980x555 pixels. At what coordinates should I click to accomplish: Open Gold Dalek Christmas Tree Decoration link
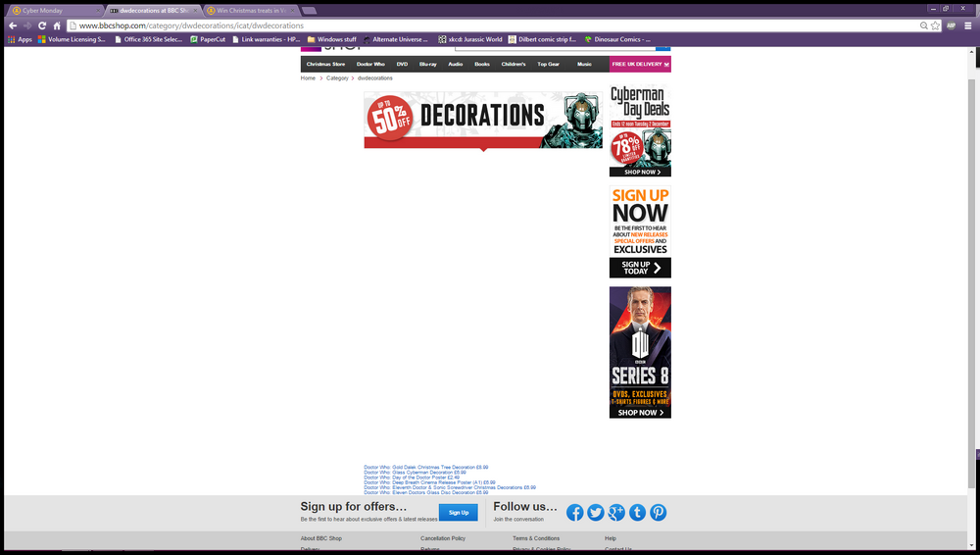pyautogui.click(x=425, y=468)
